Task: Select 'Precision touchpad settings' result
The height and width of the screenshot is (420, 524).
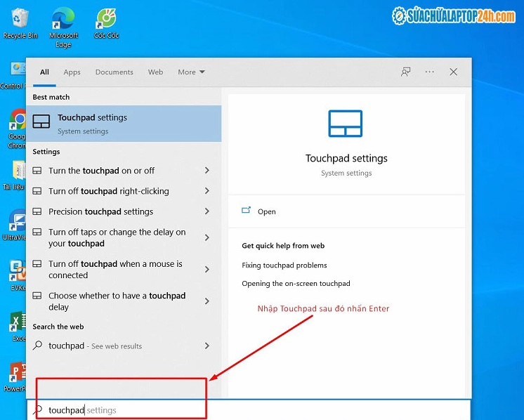Action: point(124,211)
